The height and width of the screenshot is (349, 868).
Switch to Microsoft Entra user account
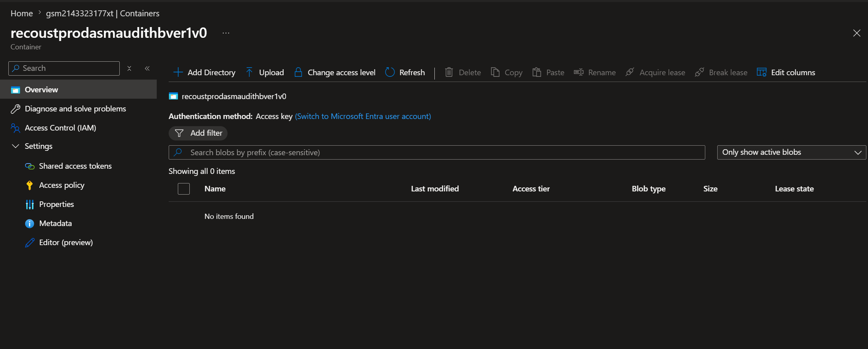pos(363,116)
